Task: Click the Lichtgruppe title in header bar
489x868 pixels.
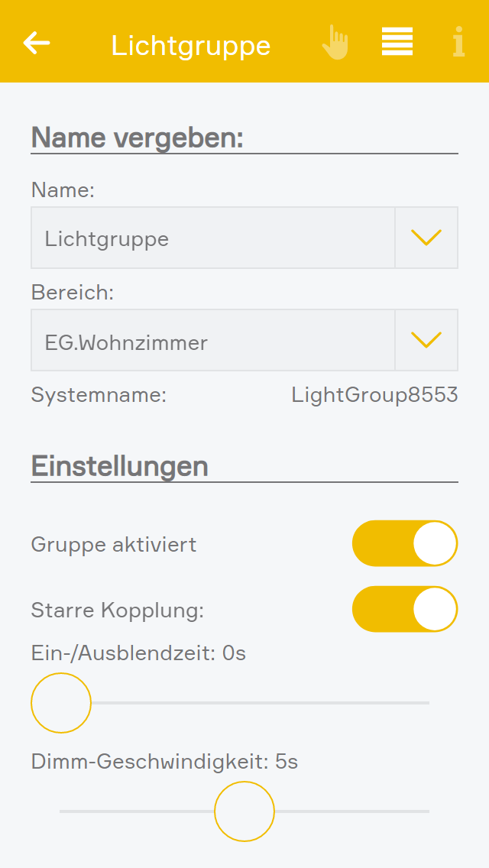Action: pos(191,45)
